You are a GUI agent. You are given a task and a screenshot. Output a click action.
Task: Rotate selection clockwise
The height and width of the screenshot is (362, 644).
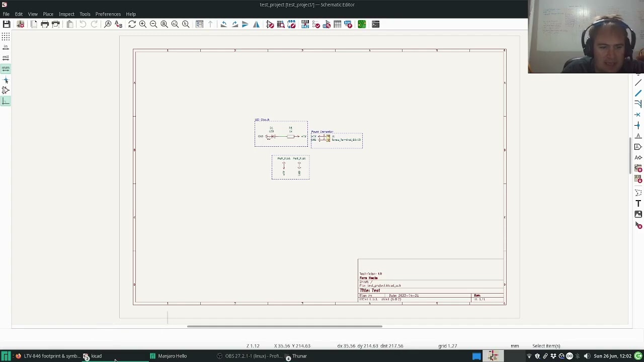[235, 24]
